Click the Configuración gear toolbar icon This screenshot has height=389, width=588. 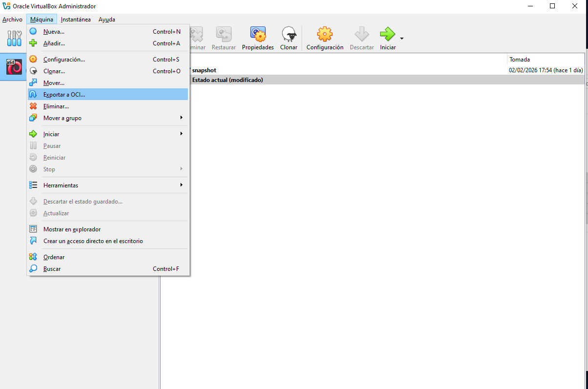click(325, 34)
